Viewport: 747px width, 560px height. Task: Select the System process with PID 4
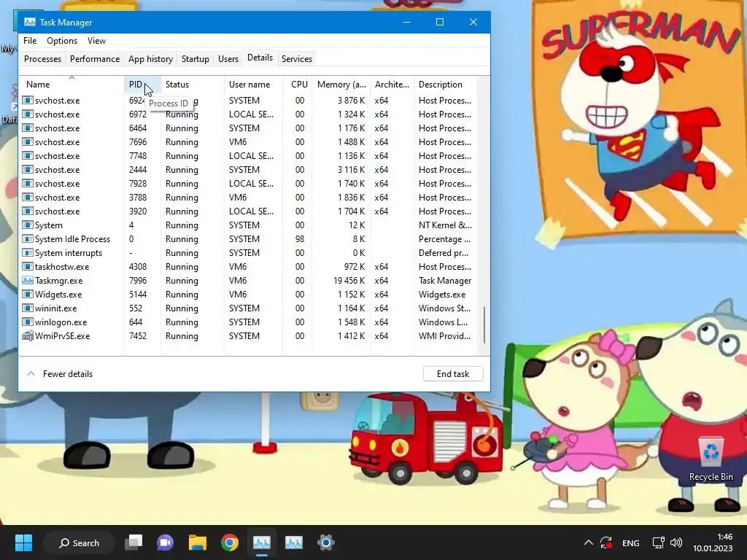[x=248, y=225]
